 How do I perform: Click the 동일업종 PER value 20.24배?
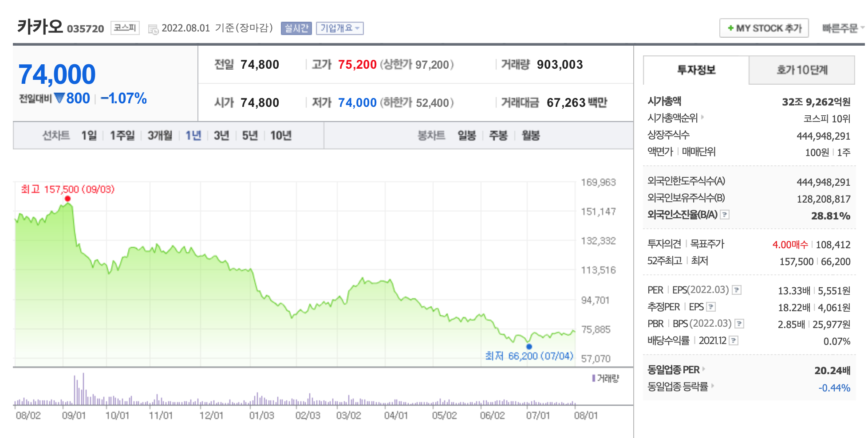[832, 371]
